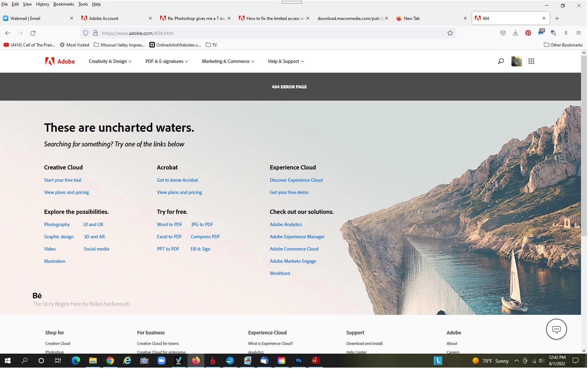Open the Fill & Sign link

point(200,249)
